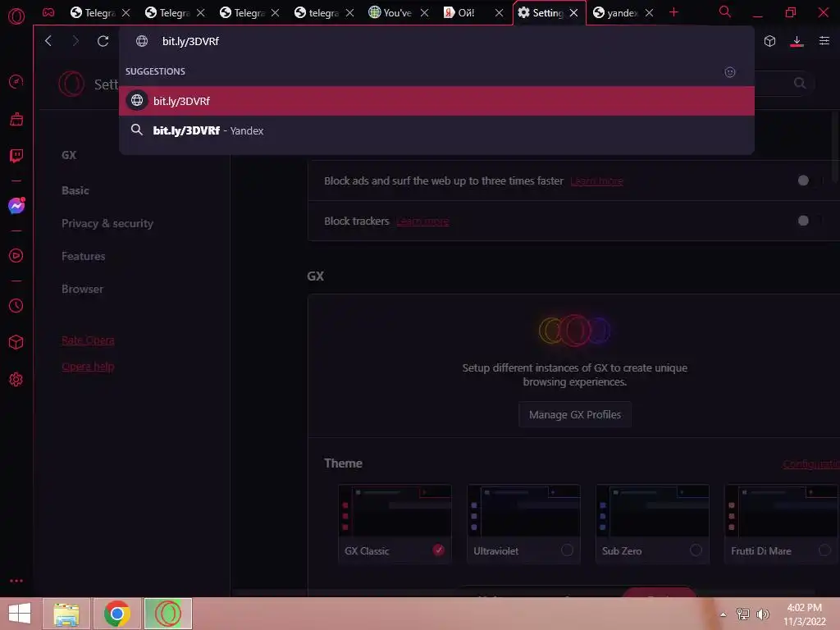Open extensions cube icon in toolbar
Viewport: 840px width, 630px height.
769,41
